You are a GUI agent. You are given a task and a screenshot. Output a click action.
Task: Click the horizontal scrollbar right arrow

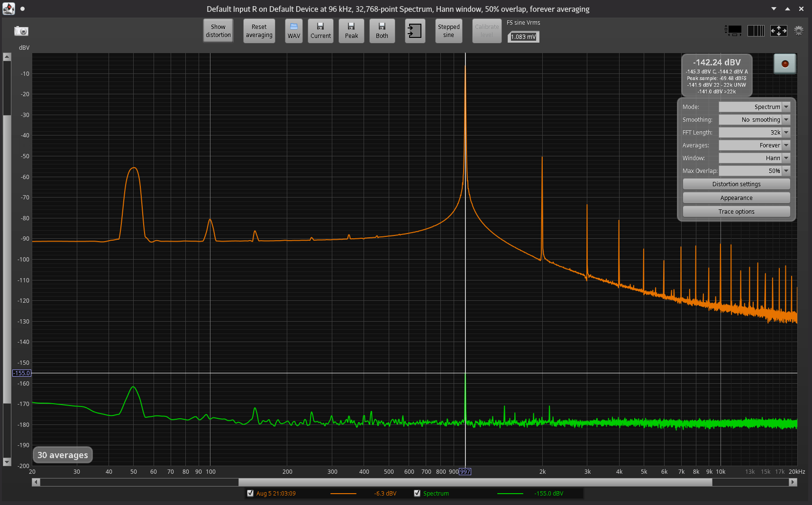(793, 482)
